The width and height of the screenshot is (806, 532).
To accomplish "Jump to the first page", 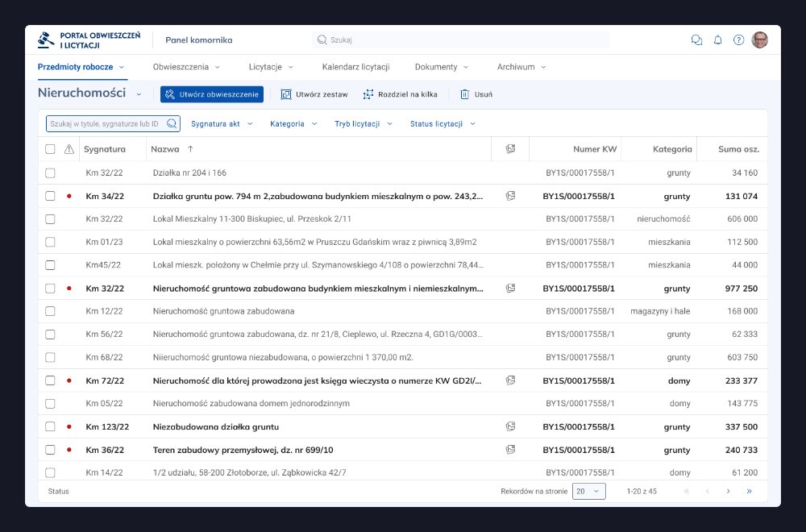I will (x=686, y=492).
